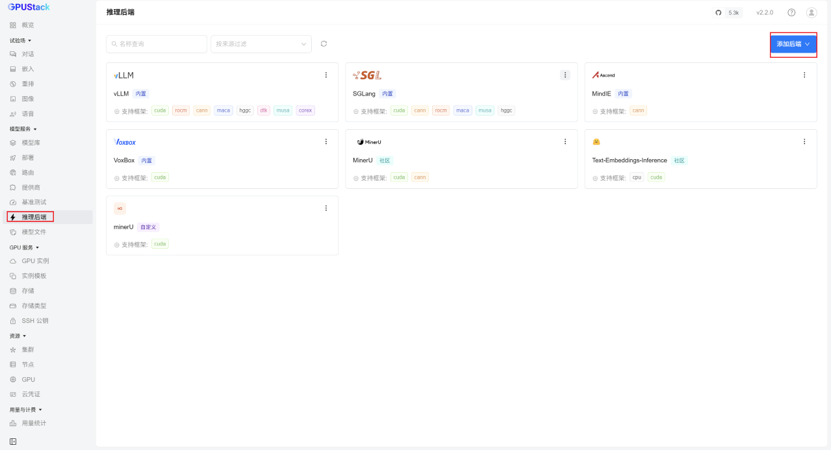Open the Text-Embeddings-Inference card's three-dot menu
Image resolution: width=831 pixels, height=450 pixels.
[804, 142]
